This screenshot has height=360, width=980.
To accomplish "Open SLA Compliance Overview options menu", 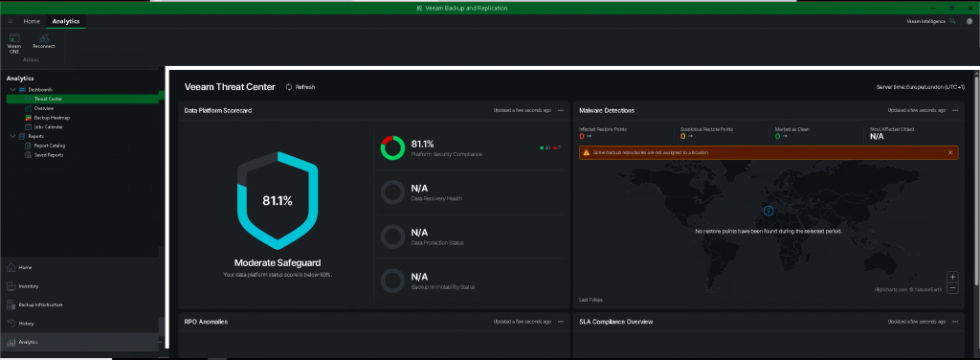I will tap(955, 322).
